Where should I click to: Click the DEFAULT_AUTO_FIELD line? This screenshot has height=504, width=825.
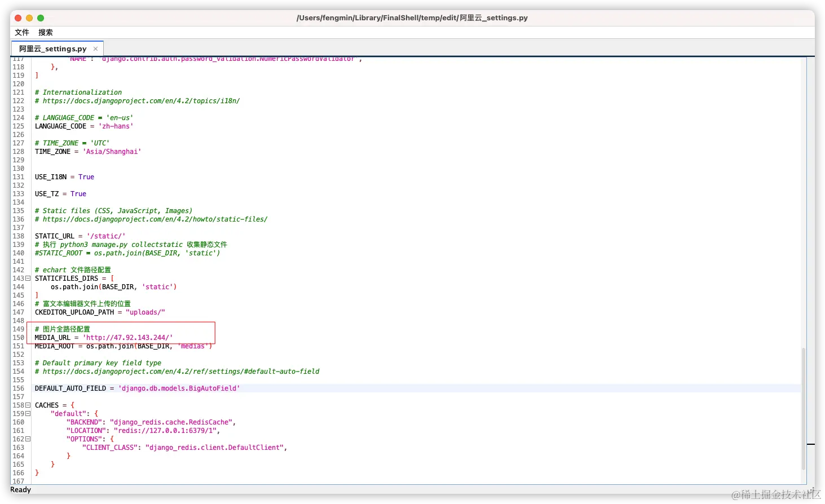(137, 388)
